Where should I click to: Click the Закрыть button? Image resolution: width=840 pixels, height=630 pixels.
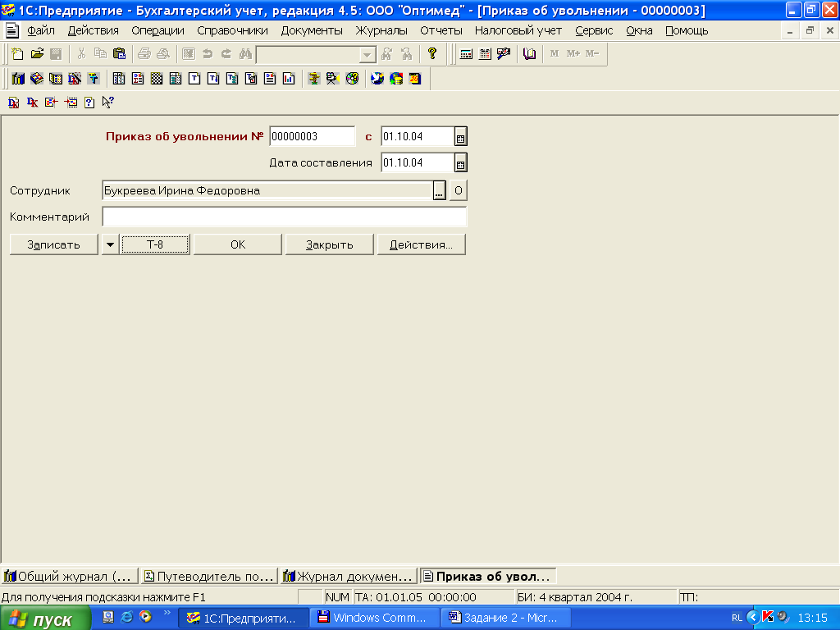click(330, 244)
